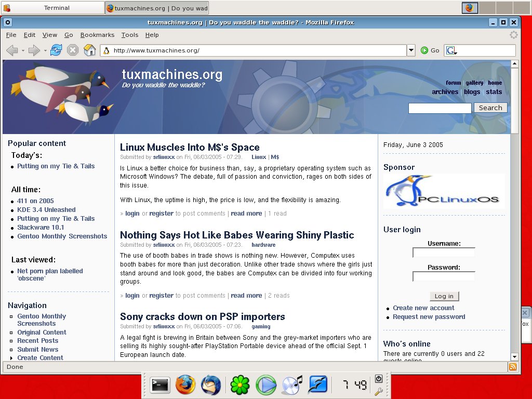Click the scrollbar down arrow
Screen dimensions: 532x399
(x=515, y=356)
